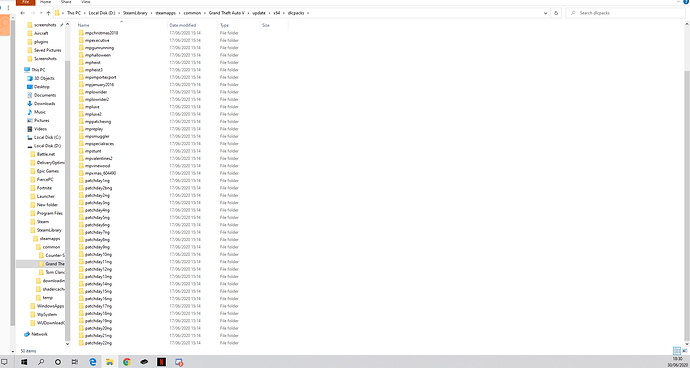The height and width of the screenshot is (368, 690).
Task: Select the 3D Objects icon in sidebar
Action: tap(30, 78)
